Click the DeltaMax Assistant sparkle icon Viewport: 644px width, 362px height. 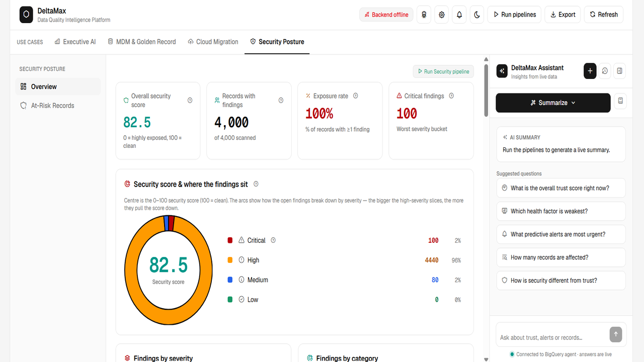tap(502, 71)
